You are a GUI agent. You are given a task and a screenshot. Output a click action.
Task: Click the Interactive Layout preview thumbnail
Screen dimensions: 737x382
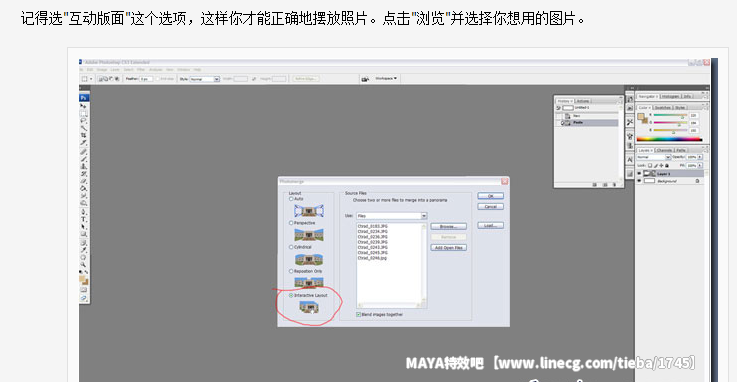[x=309, y=307]
